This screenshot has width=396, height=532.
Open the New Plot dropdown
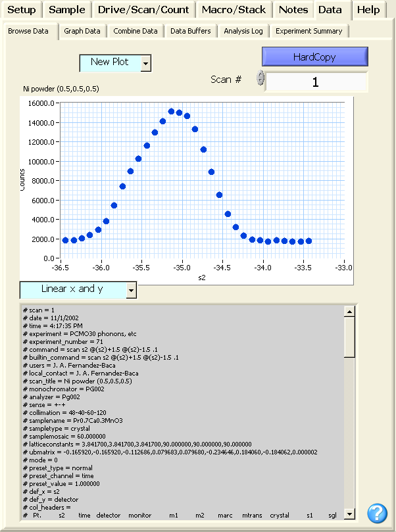145,63
